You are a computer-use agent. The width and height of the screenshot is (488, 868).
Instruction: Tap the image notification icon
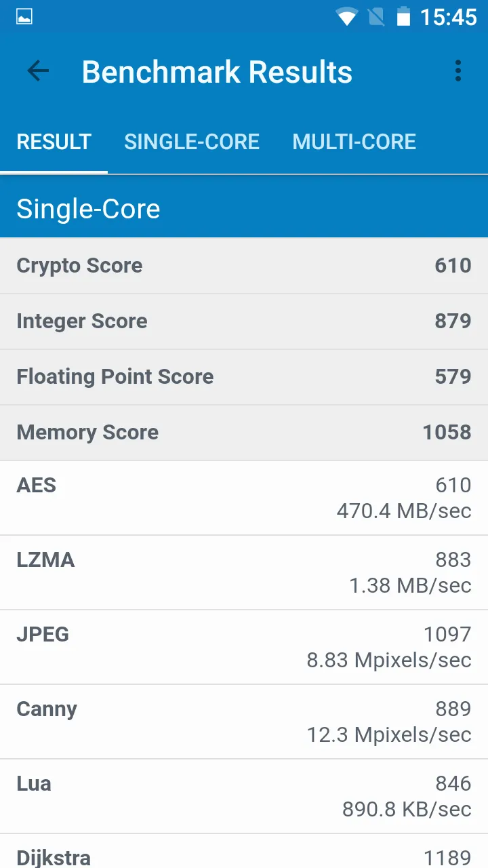[x=24, y=17]
